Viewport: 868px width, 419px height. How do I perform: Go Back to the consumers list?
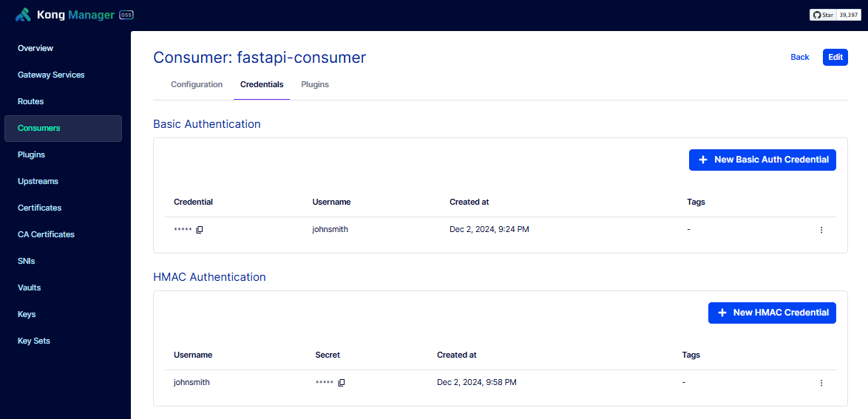tap(800, 57)
